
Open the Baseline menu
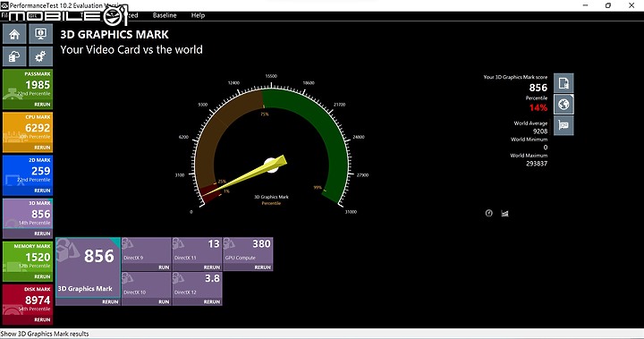(165, 15)
